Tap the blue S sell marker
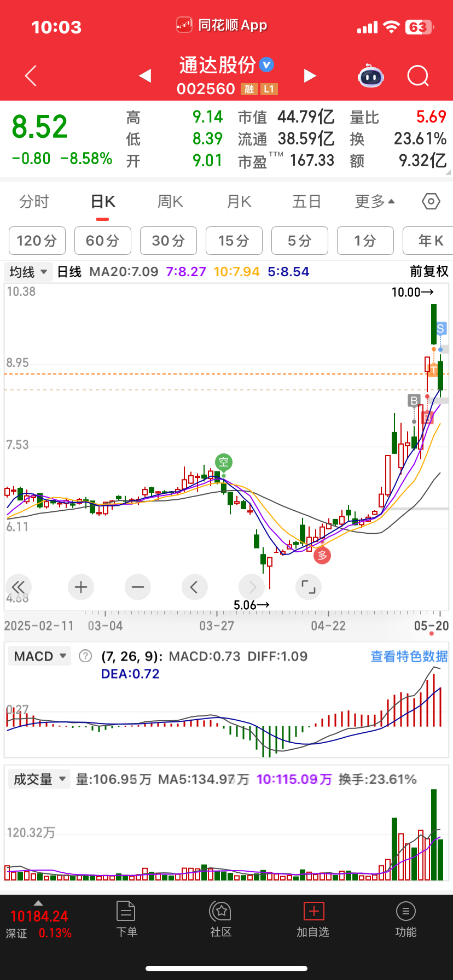Image resolution: width=453 pixels, height=980 pixels. [440, 329]
